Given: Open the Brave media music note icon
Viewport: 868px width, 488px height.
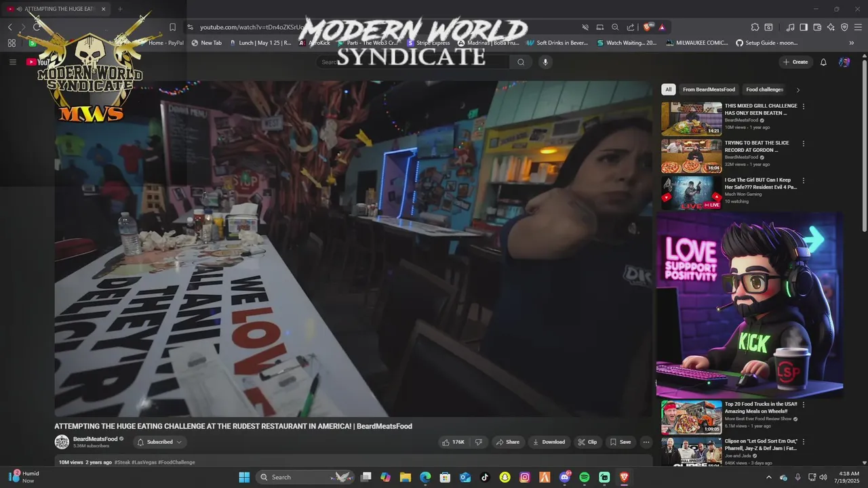Looking at the screenshot, I should (x=790, y=27).
